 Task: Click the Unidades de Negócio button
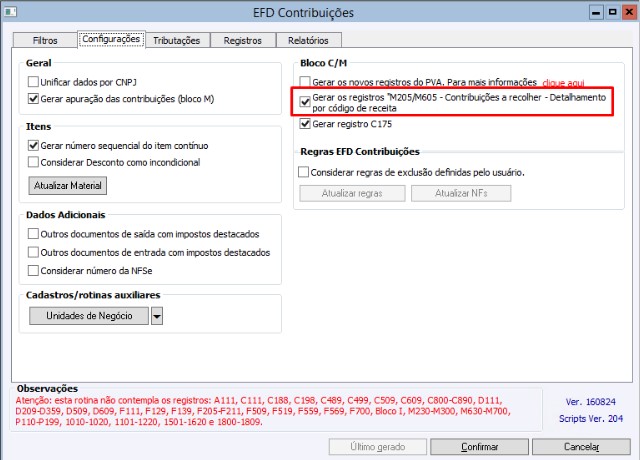coord(89,316)
